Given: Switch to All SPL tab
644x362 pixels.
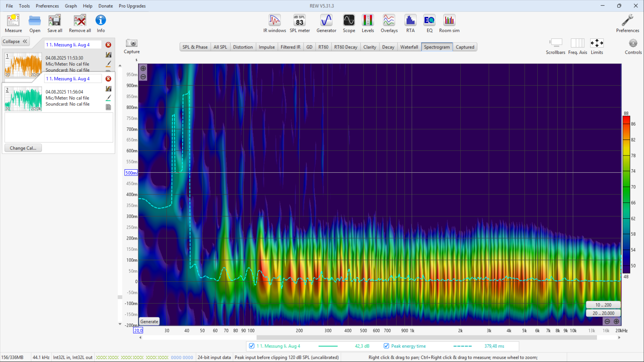Looking at the screenshot, I should [x=220, y=47].
